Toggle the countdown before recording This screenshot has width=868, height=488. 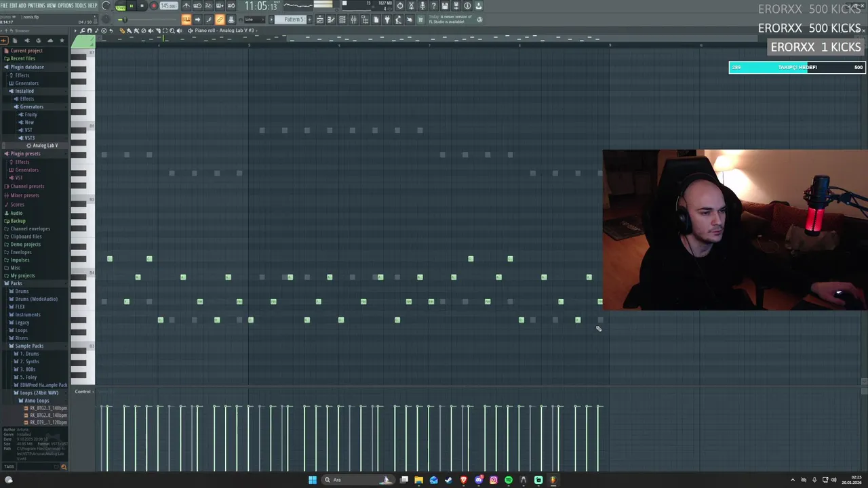(x=208, y=6)
